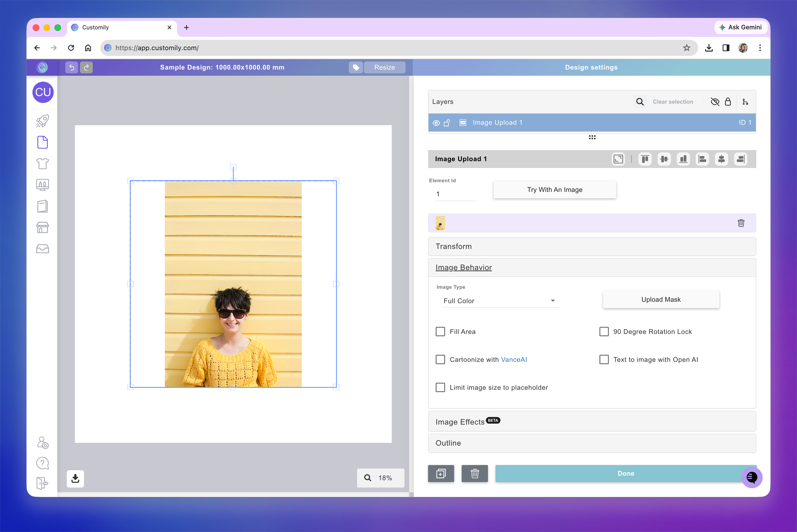797x532 pixels.
Task: Check Limit image size to placeholder
Action: 440,387
